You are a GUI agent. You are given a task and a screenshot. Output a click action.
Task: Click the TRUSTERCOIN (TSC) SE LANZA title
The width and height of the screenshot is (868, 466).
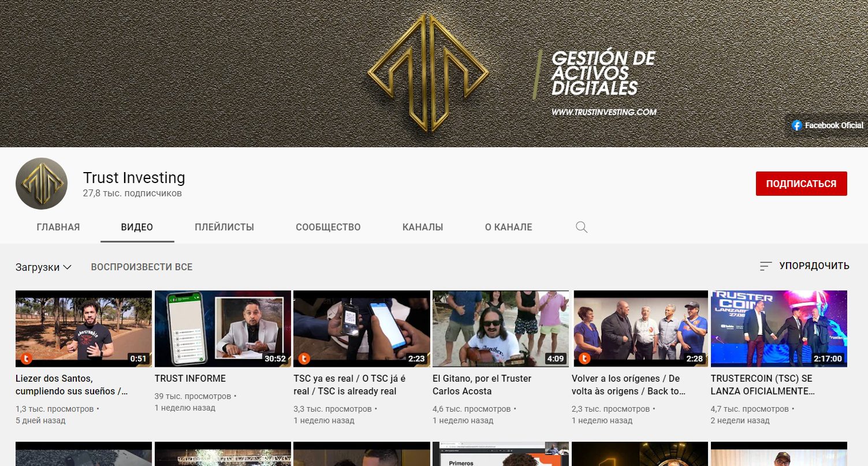pyautogui.click(x=763, y=385)
